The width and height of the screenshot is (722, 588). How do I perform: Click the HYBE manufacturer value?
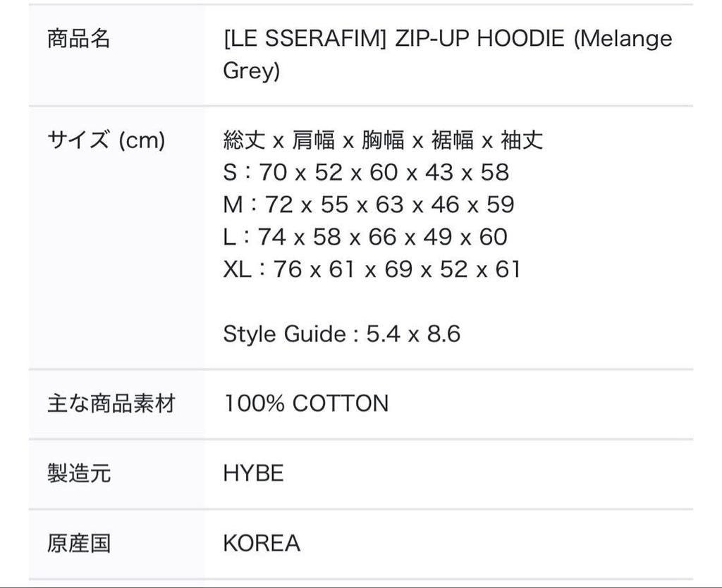pyautogui.click(x=253, y=474)
